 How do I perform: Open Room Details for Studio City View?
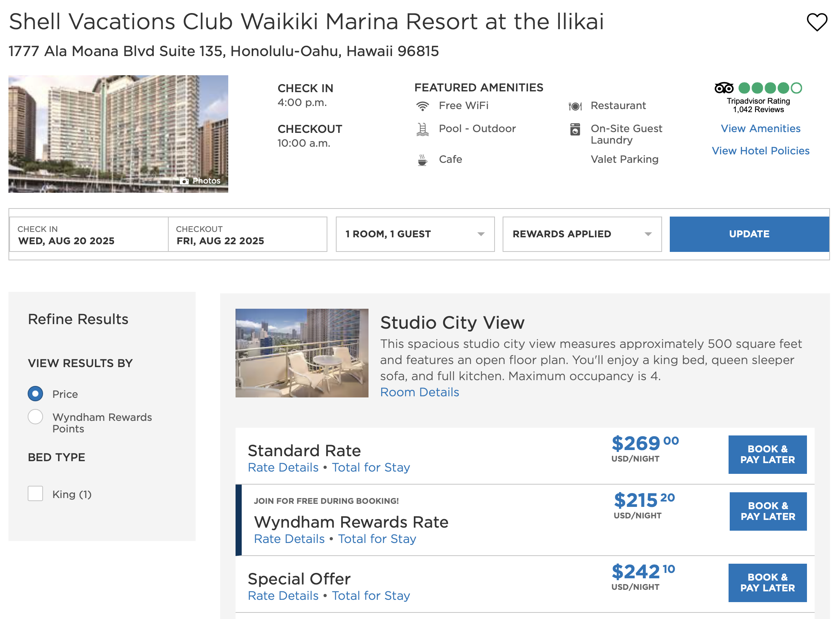coord(420,392)
